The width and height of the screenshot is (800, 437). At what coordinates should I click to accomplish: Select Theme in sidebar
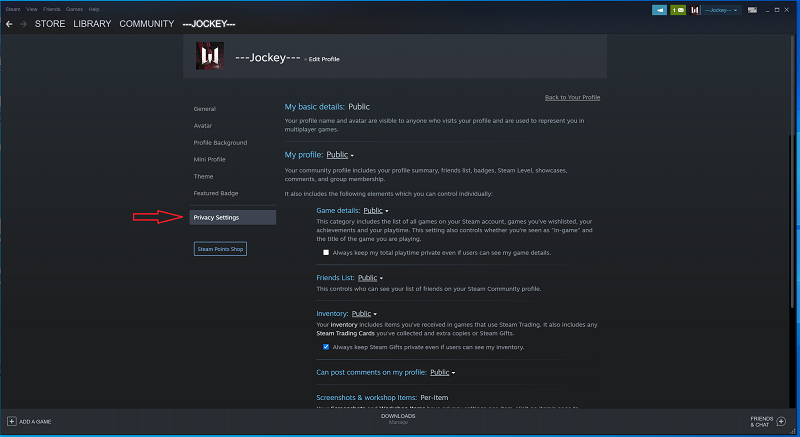coord(203,176)
